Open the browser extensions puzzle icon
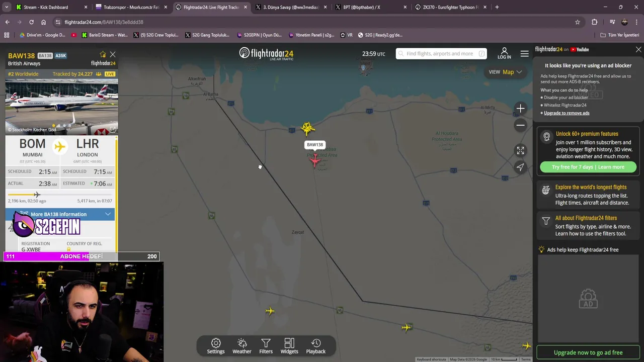The height and width of the screenshot is (362, 644). (x=595, y=22)
